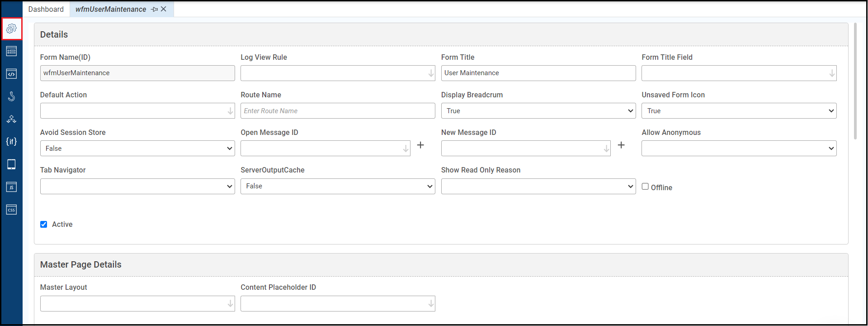
Task: Click the tablet device sidebar icon
Action: pyautogui.click(x=12, y=164)
